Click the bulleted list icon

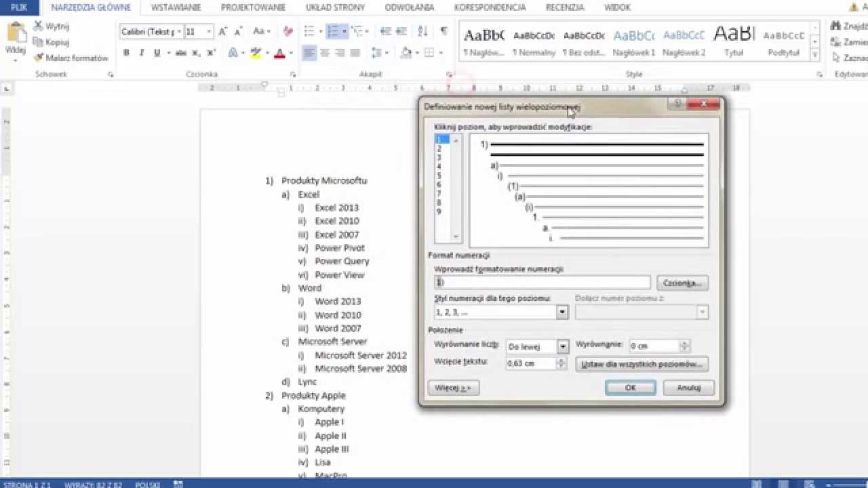coord(309,32)
